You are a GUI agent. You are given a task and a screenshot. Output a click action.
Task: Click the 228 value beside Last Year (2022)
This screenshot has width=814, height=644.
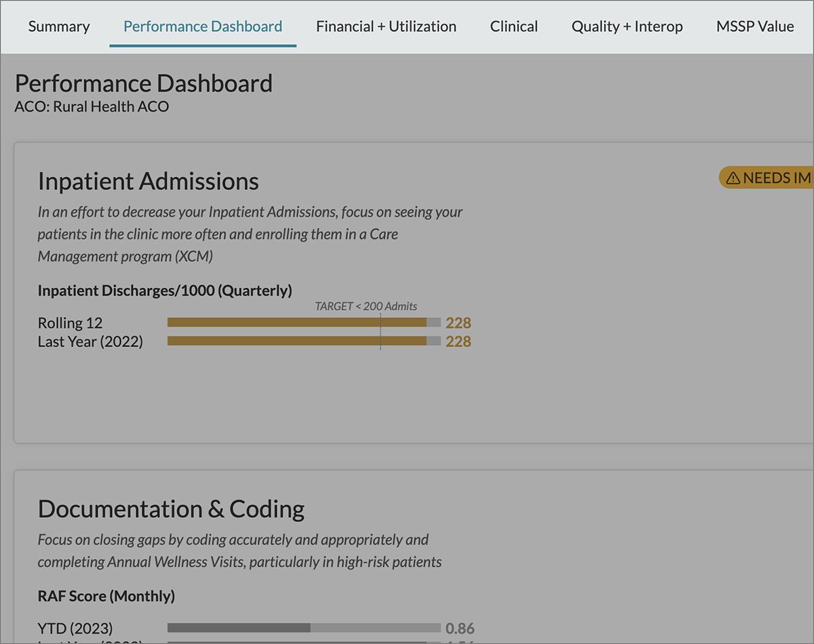458,342
